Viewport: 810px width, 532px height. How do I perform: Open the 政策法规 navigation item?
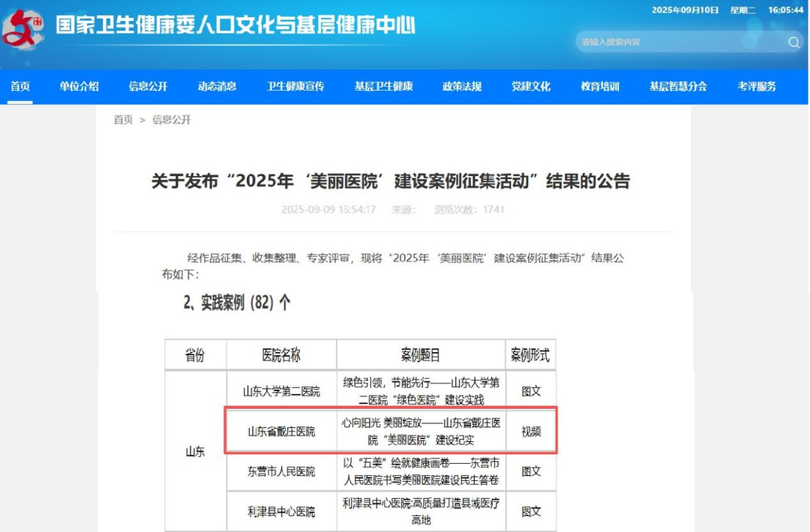(x=462, y=86)
